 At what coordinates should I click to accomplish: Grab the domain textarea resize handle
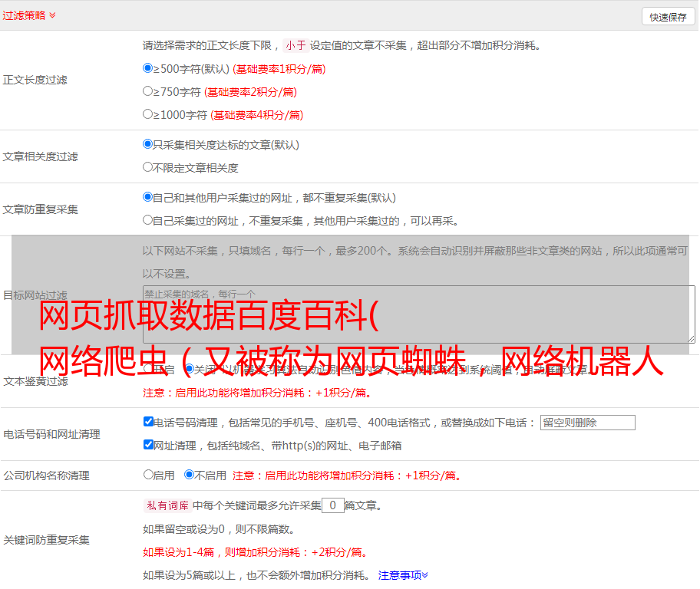pos(691,338)
